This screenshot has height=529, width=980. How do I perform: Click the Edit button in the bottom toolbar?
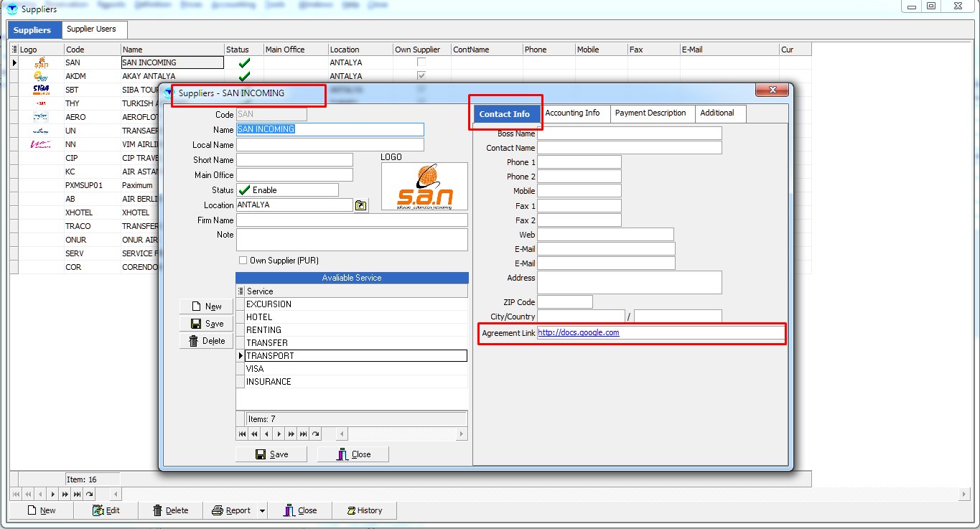(x=106, y=510)
